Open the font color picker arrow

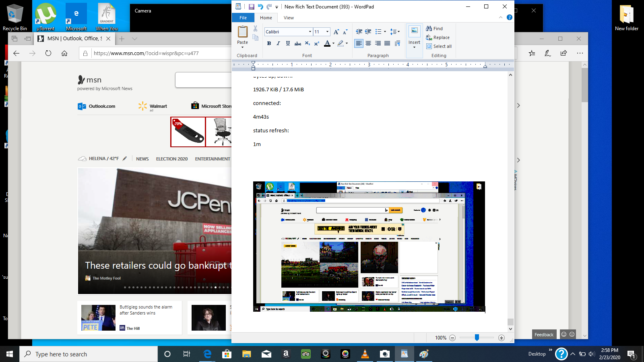tap(333, 43)
